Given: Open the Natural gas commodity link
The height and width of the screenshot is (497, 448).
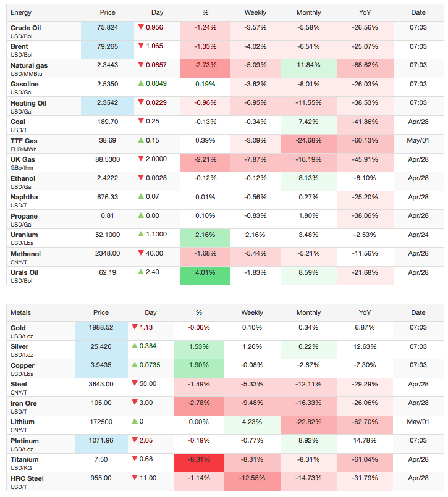Looking at the screenshot, I should [29, 65].
